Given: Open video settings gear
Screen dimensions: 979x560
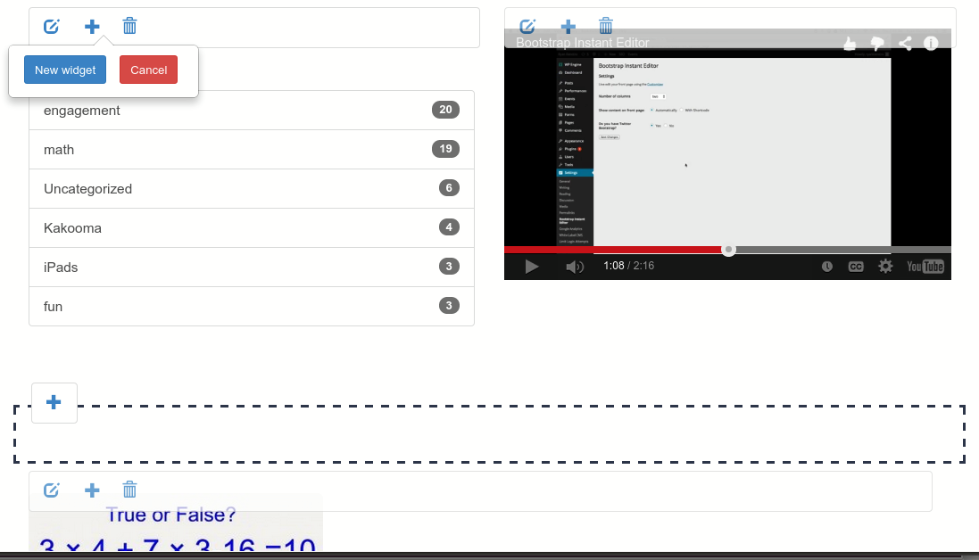Looking at the screenshot, I should click(885, 267).
